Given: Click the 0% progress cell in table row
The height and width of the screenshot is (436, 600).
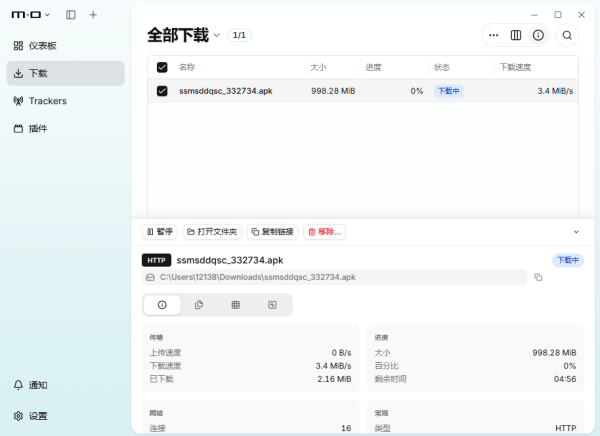Looking at the screenshot, I should click(x=417, y=91).
